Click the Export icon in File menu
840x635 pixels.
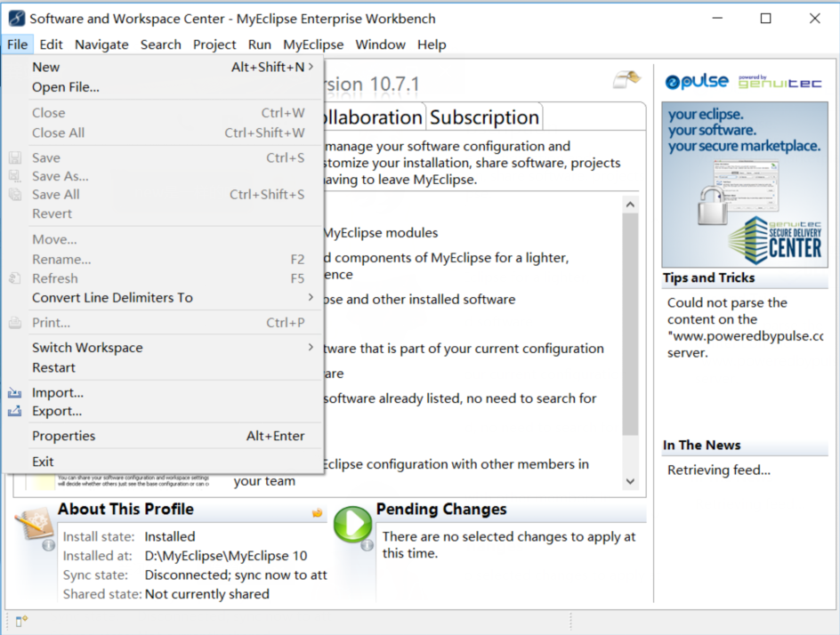(x=15, y=411)
